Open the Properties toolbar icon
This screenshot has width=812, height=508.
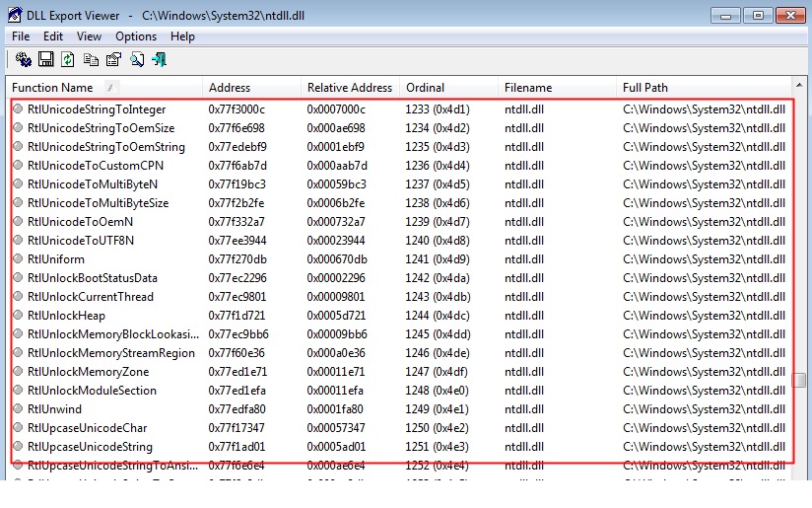[113, 59]
